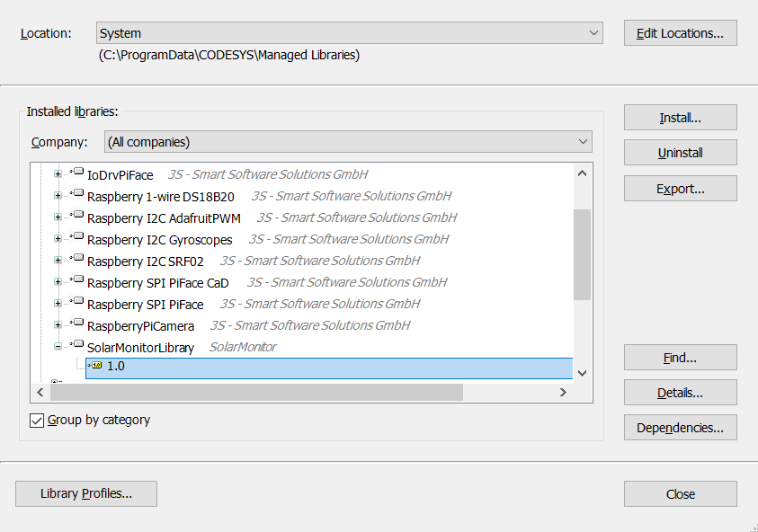Select the Raspberry I2C AdafruitPWM text
Image resolution: width=758 pixels, height=532 pixels.
click(164, 218)
